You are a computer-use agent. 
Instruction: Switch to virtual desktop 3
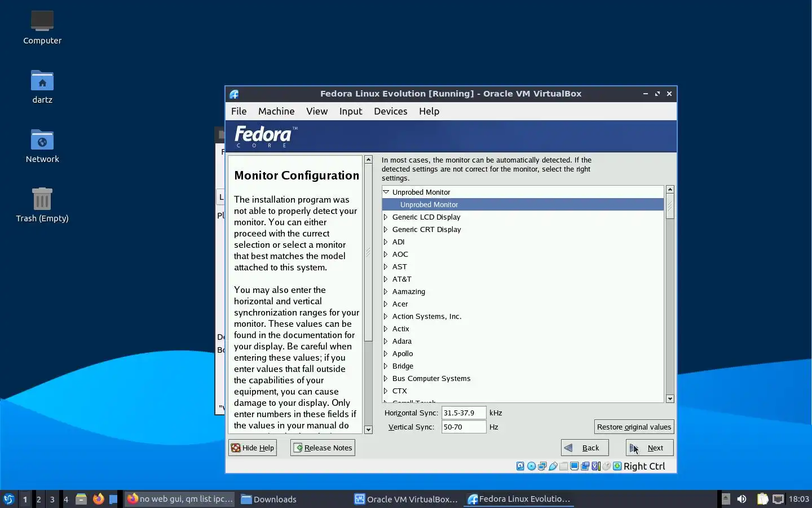pyautogui.click(x=52, y=499)
